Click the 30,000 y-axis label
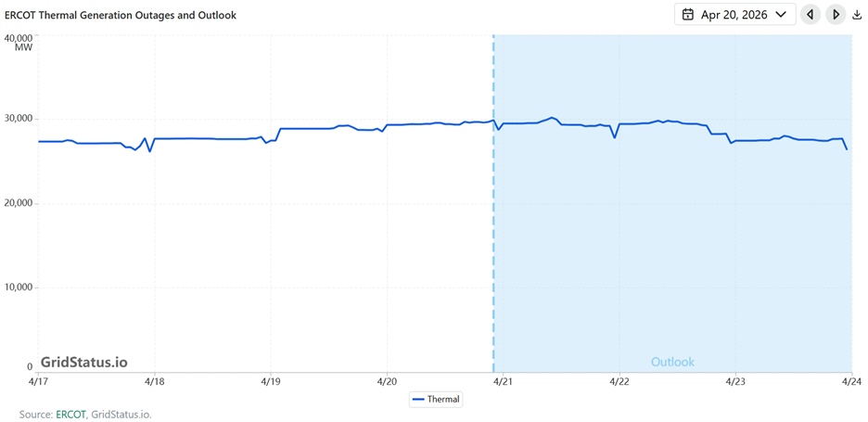The image size is (868, 422). [18, 119]
